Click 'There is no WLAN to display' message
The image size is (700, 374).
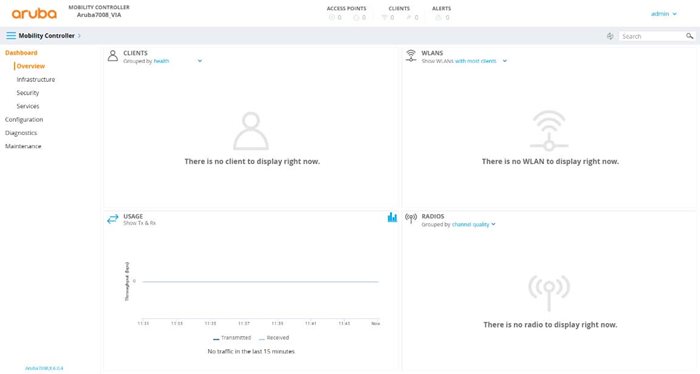click(x=550, y=162)
